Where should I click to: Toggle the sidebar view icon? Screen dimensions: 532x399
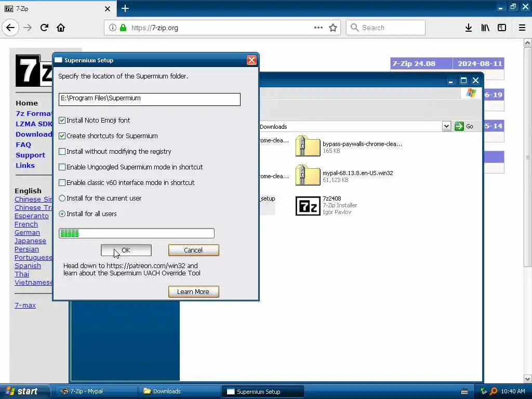coord(502,28)
